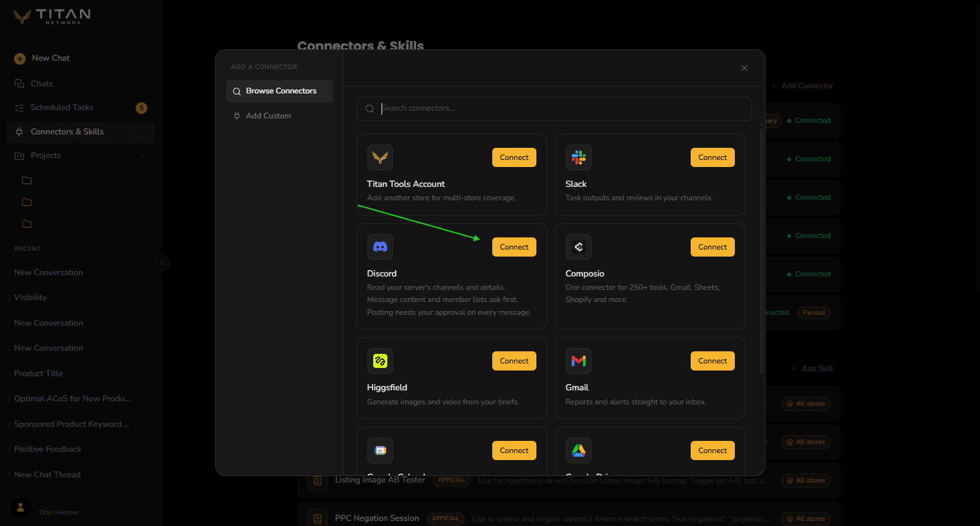Click the Scheduled Tasks count badge 5
Viewport: 980px width, 526px height.
click(x=141, y=108)
